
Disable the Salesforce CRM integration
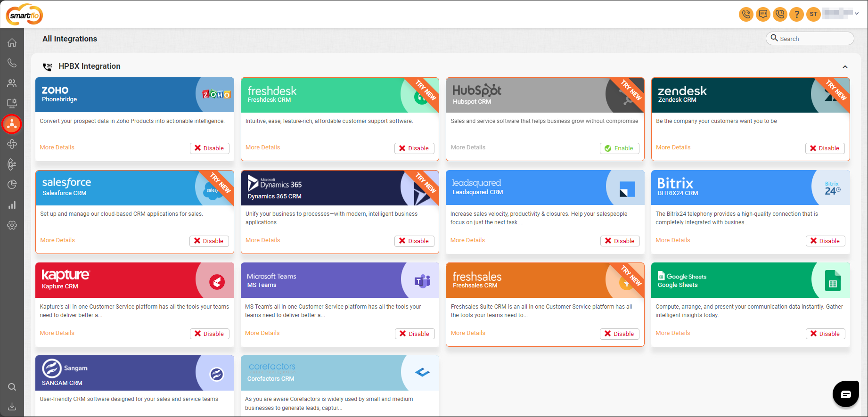tap(209, 241)
